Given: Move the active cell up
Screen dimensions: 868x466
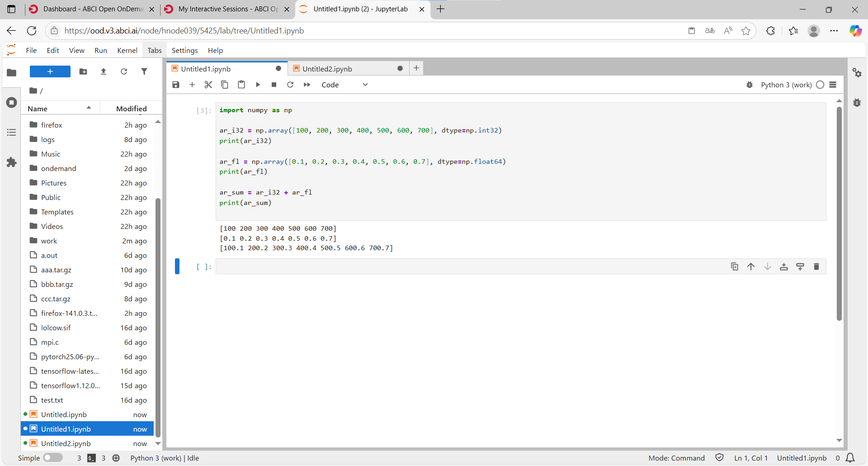Looking at the screenshot, I should (751, 266).
